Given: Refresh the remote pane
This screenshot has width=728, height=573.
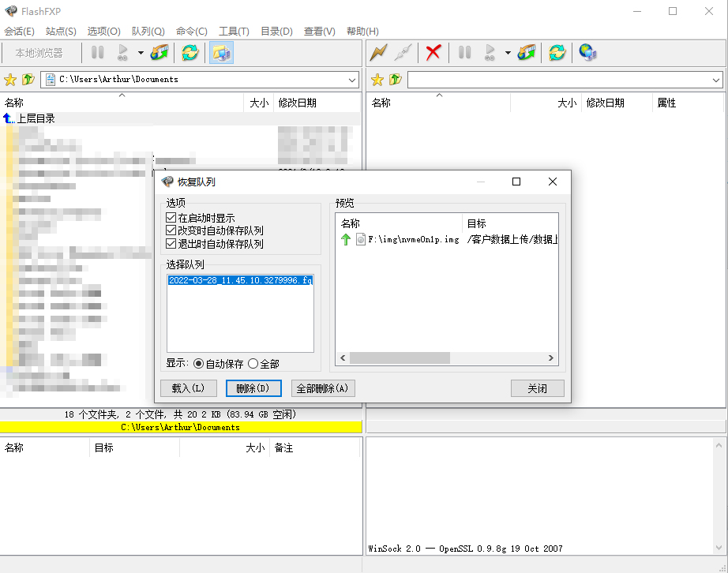Looking at the screenshot, I should coord(557,52).
